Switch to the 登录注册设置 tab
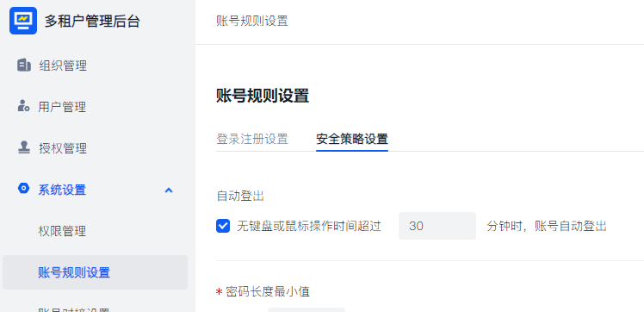The width and height of the screenshot is (644, 312). click(x=252, y=139)
